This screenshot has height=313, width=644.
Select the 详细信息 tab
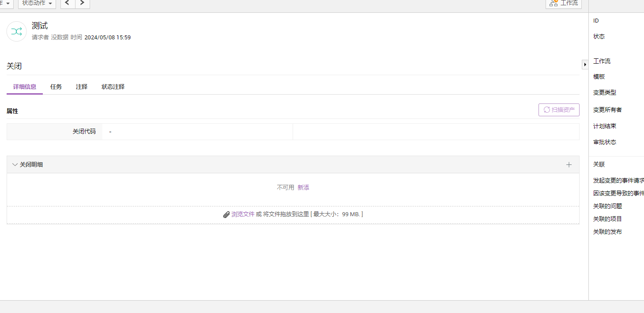pos(25,87)
